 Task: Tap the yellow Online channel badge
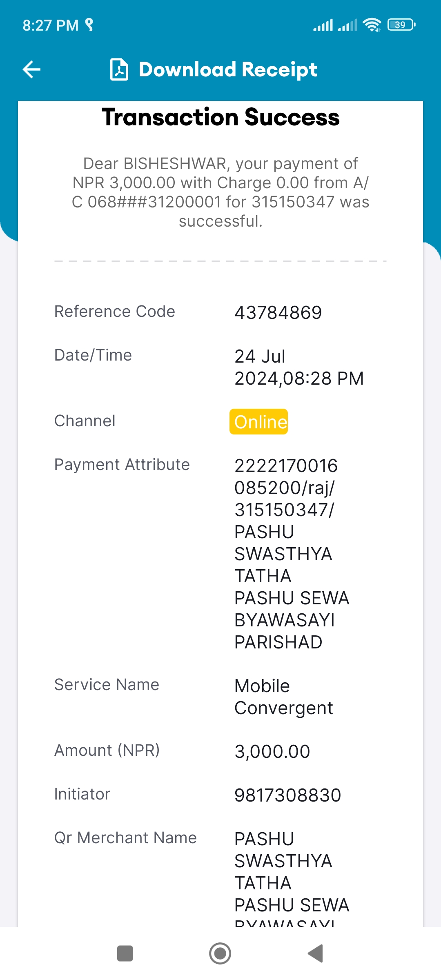click(258, 421)
